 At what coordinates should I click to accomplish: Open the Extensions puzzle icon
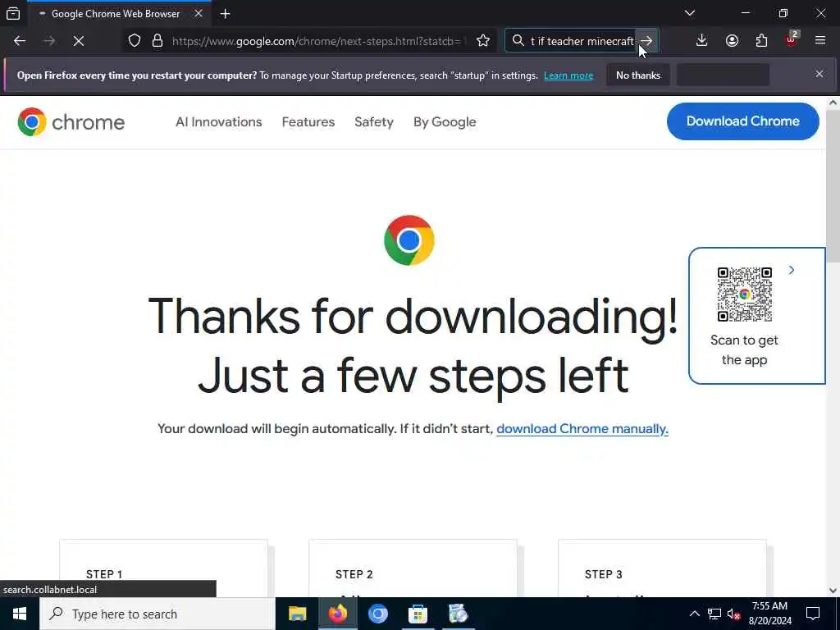tap(761, 41)
